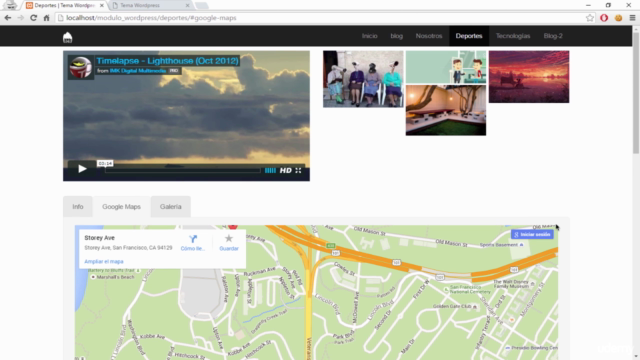Click the Iniciar sesión button on map
Screen dimensions: 640x360
532,234
